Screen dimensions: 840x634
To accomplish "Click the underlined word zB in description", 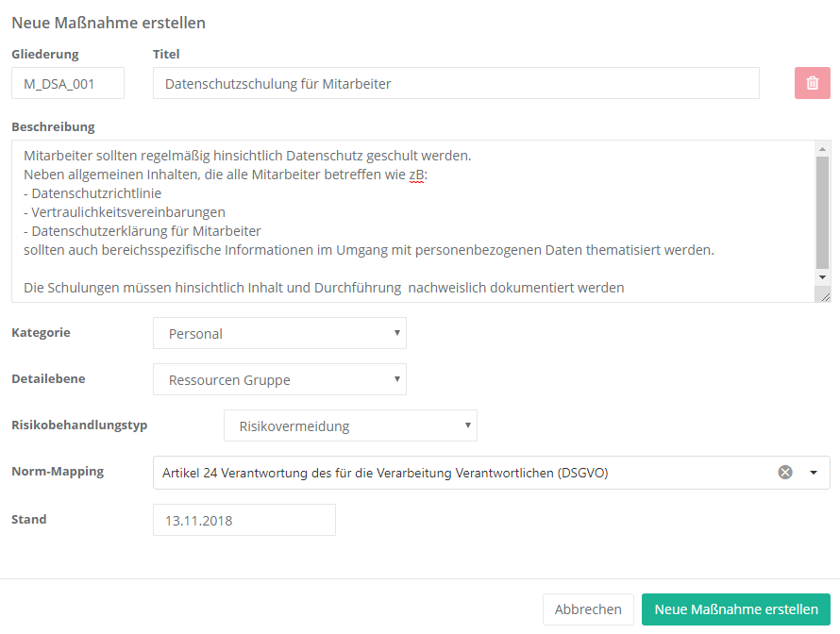I will [x=417, y=175].
